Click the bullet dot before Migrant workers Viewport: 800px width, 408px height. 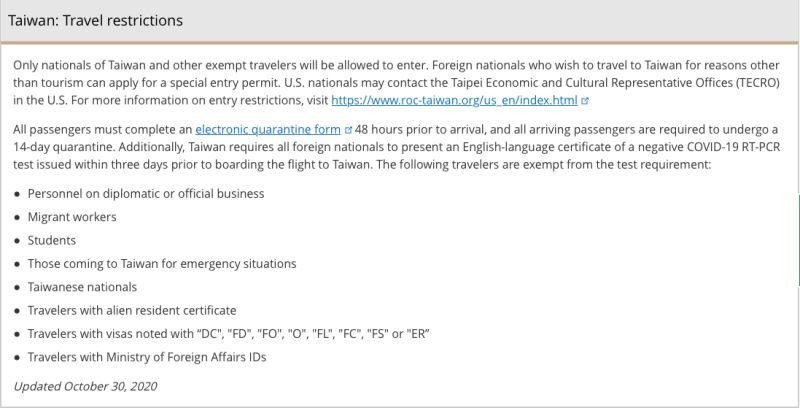click(18, 218)
